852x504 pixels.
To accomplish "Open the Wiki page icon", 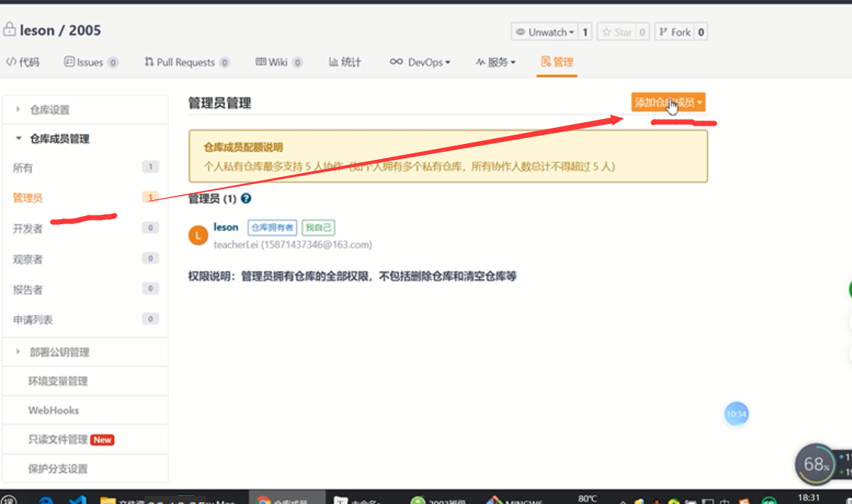I will pos(261,62).
